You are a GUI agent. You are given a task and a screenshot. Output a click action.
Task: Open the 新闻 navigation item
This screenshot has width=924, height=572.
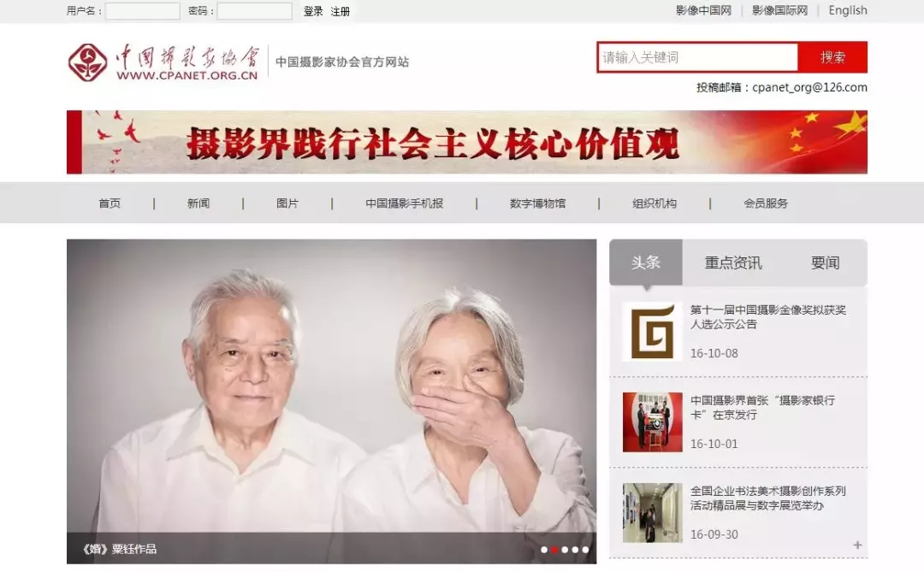click(x=198, y=203)
